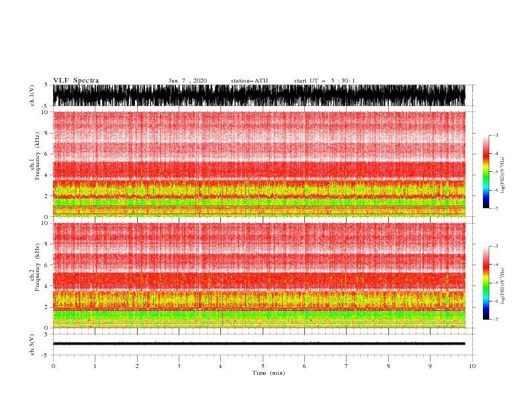Click time axis tick label '7'
The image size is (532, 411).
click(347, 366)
